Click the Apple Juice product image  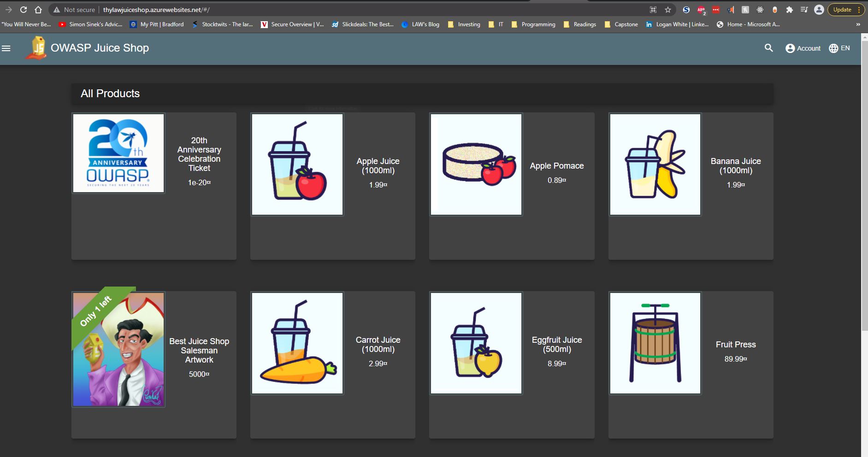point(297,164)
